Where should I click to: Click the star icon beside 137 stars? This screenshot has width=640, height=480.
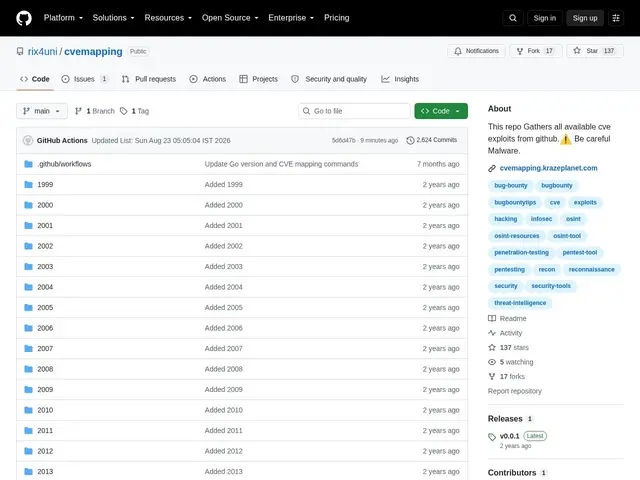coord(492,347)
